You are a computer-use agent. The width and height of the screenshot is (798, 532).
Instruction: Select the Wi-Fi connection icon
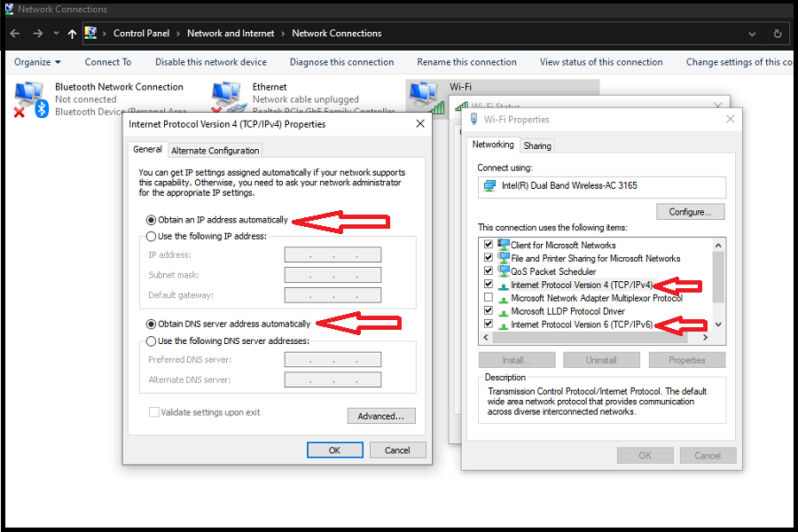click(x=424, y=96)
